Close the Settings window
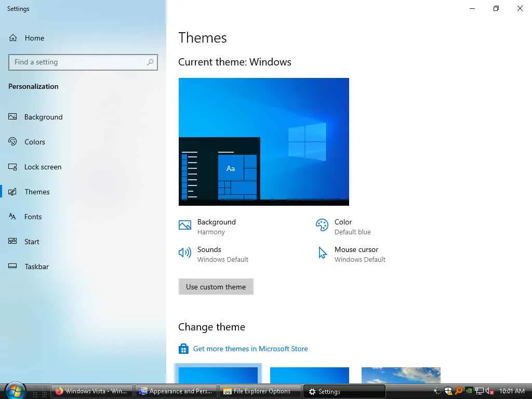Viewport: 532px width, 399px height. 520,8
